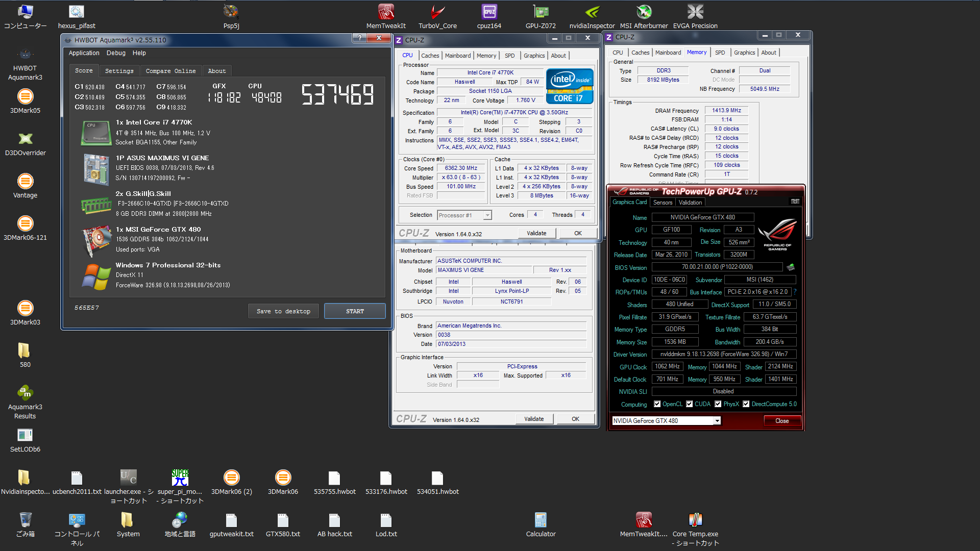Select the 3DMark05 desktop icon
This screenshot has width=980, height=551.
25,101
